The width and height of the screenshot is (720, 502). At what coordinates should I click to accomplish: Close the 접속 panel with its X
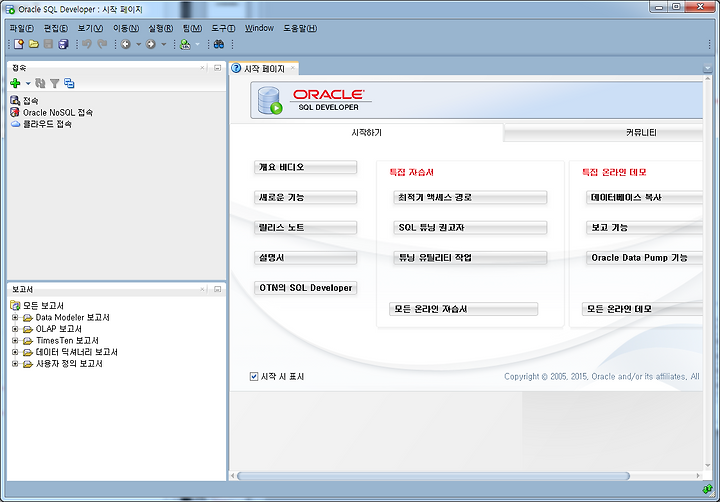pyautogui.click(x=202, y=68)
